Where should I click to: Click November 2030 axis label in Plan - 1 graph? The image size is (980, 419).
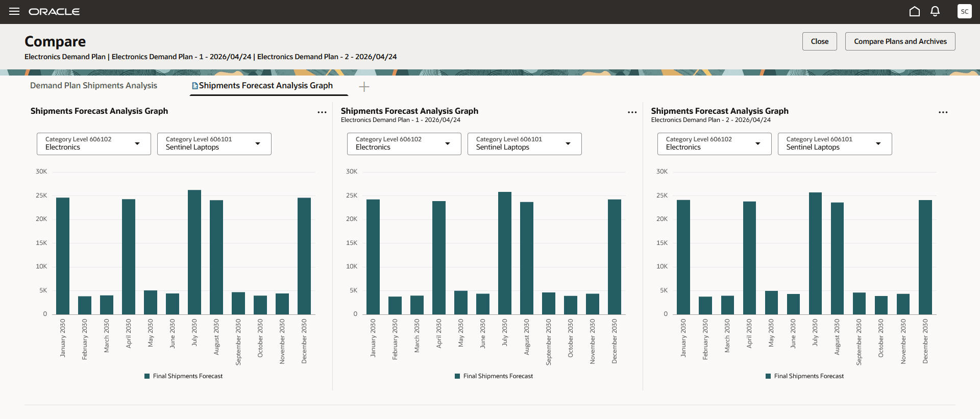click(x=593, y=342)
